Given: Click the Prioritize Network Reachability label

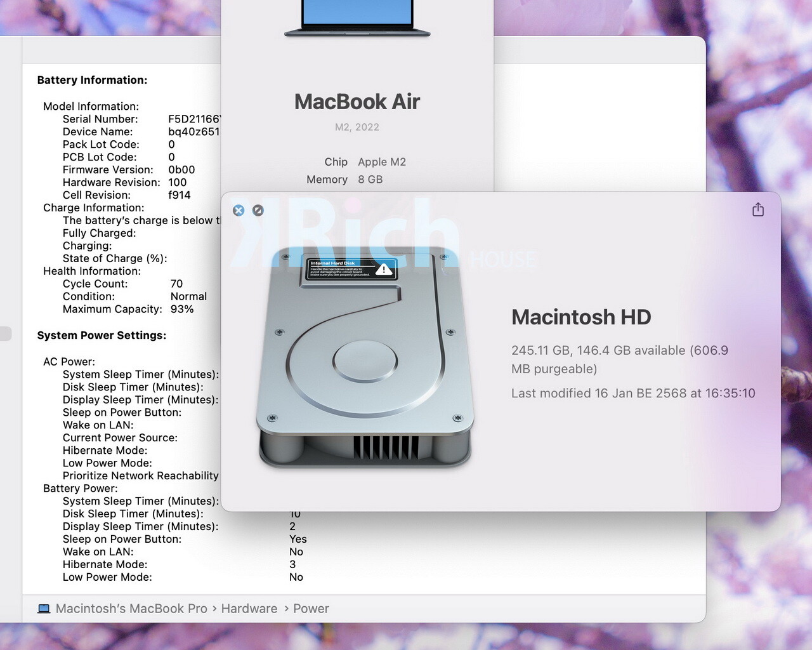Looking at the screenshot, I should 140,475.
